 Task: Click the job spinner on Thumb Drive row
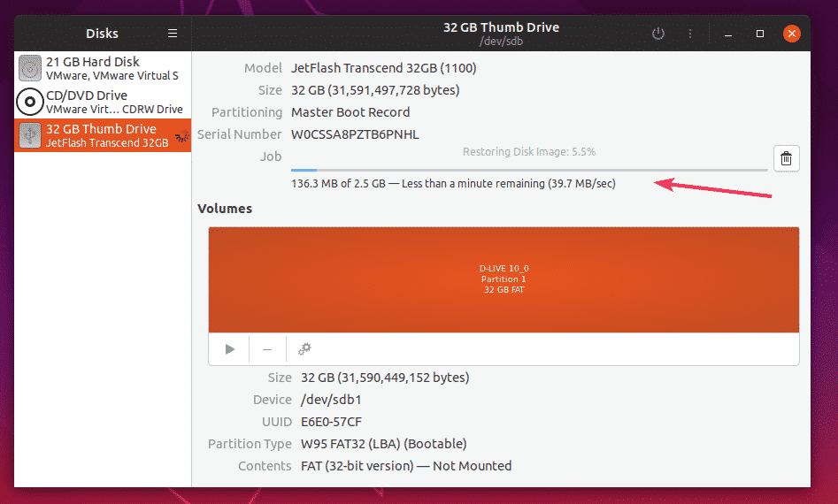pyautogui.click(x=182, y=136)
